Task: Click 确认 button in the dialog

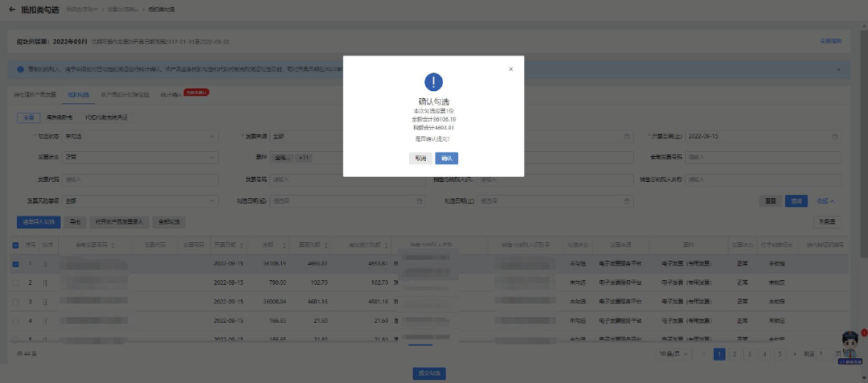Action: click(x=446, y=159)
